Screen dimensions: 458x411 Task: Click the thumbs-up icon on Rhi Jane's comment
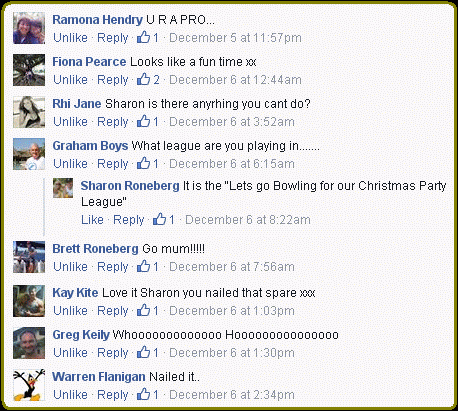click(x=143, y=121)
